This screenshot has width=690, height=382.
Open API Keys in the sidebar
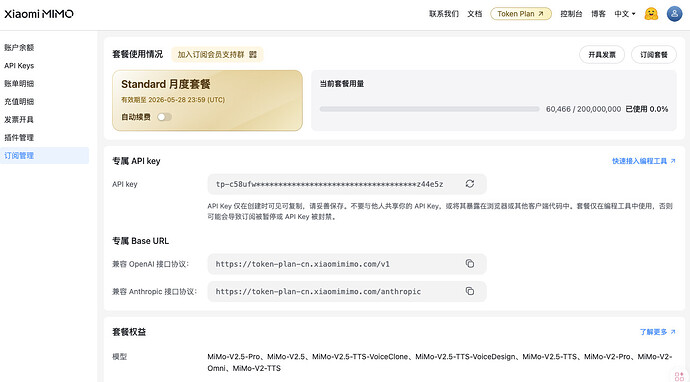[x=19, y=66]
